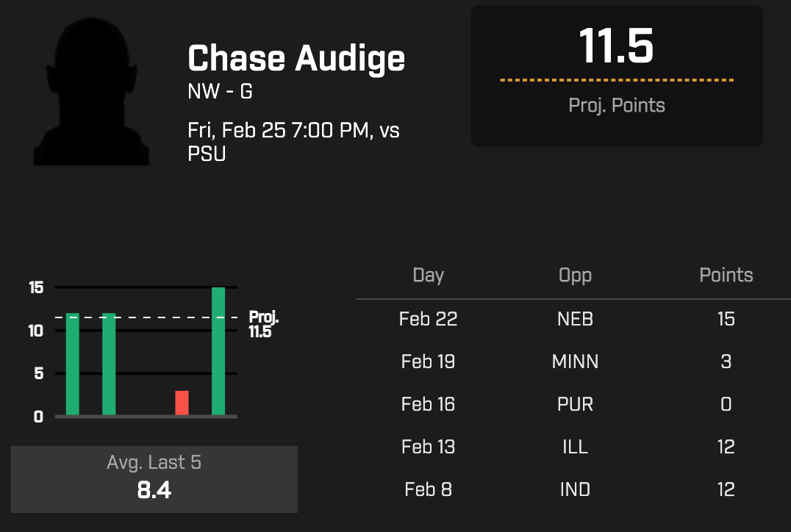Click the ILL opponent cell
Viewport: 791px width, 532px height.
click(x=575, y=447)
